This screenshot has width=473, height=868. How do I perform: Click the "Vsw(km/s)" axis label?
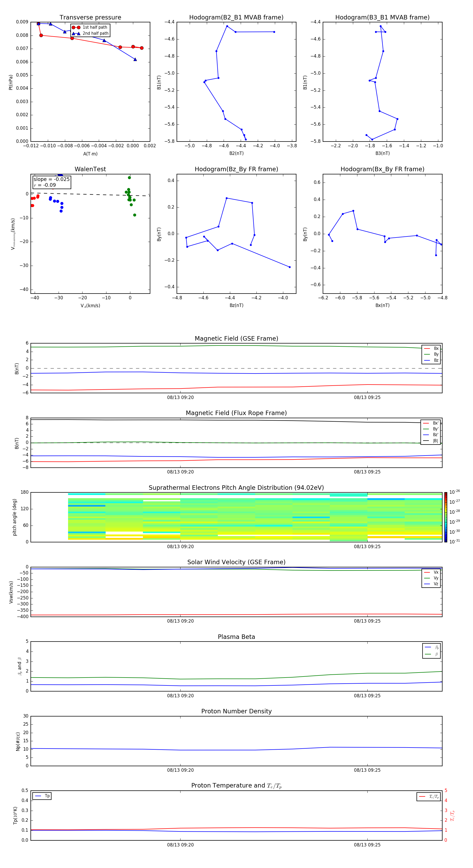tap(11, 592)
